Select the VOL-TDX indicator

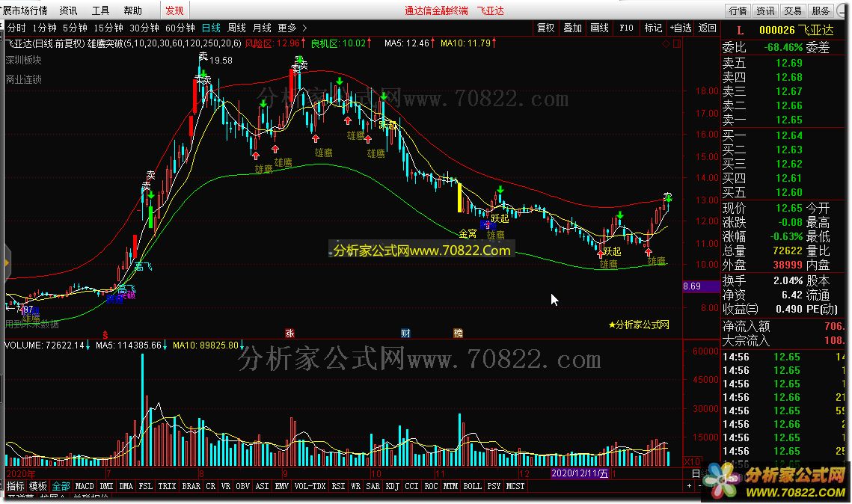(x=310, y=486)
